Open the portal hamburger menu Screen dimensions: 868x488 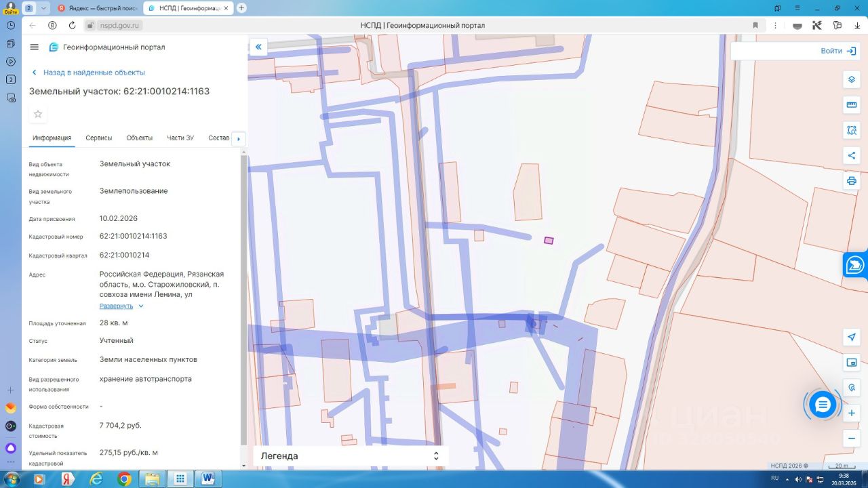point(35,47)
